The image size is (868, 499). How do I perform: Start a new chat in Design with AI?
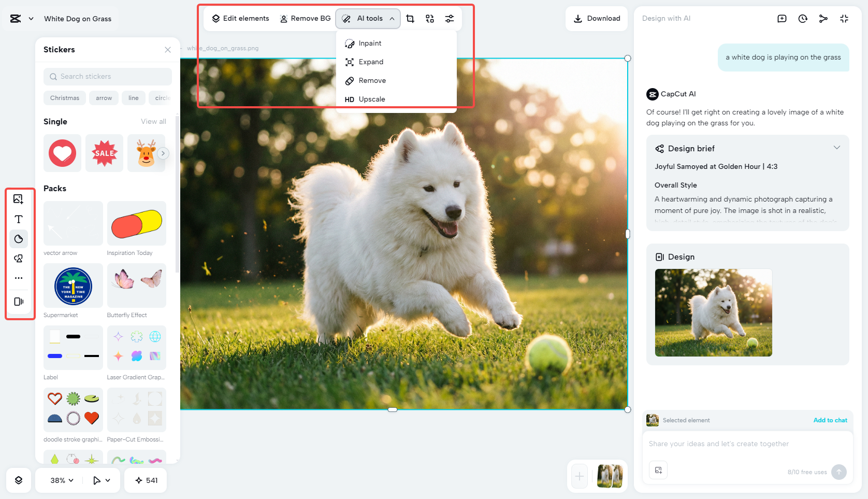tap(782, 19)
